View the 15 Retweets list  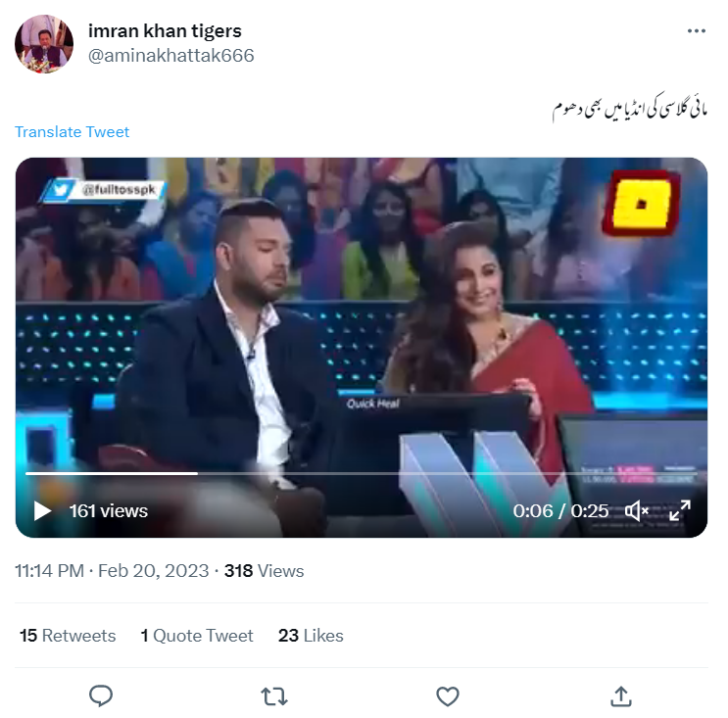68,636
